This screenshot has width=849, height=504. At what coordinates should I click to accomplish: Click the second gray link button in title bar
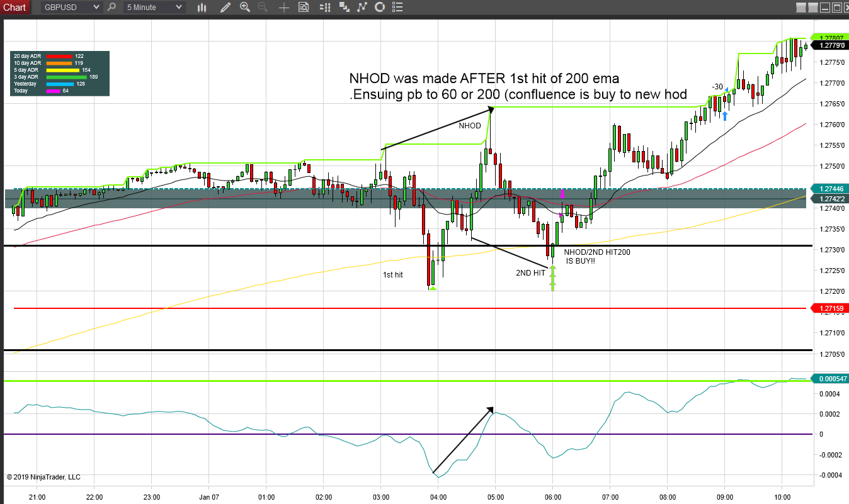click(x=812, y=8)
